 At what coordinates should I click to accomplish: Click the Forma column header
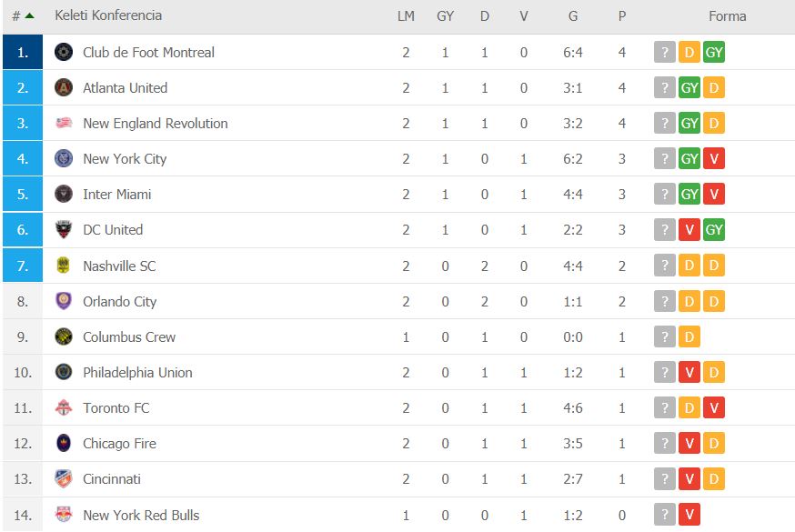pyautogui.click(x=727, y=16)
